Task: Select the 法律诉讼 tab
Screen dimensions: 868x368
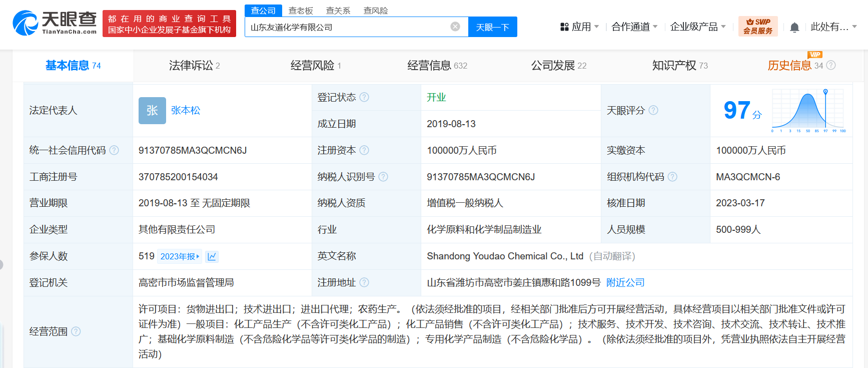Action: click(x=194, y=66)
